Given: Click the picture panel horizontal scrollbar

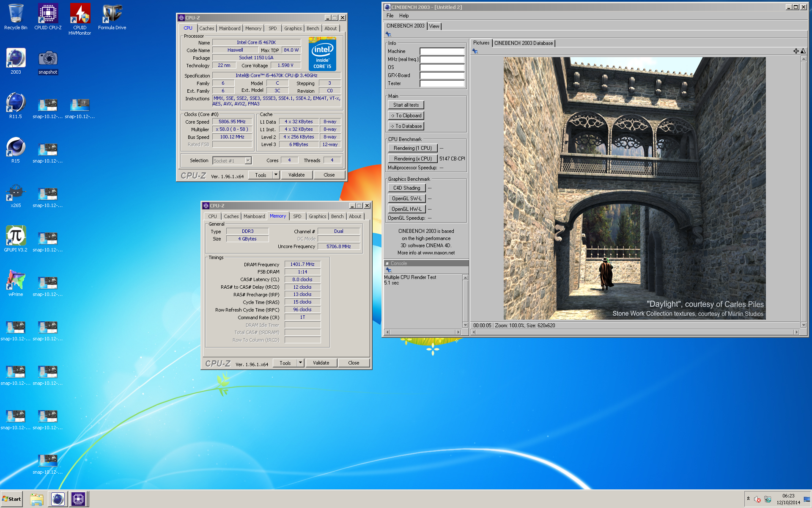Looking at the screenshot, I should pyautogui.click(x=635, y=332).
